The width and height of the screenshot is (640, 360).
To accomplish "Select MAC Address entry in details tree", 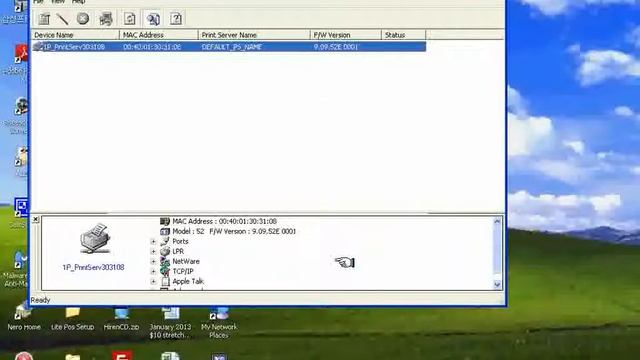I will (x=224, y=221).
